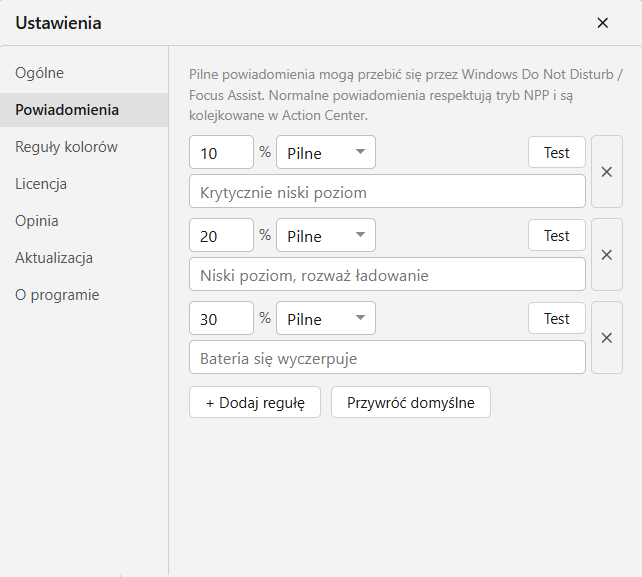642x577 pixels.
Task: Close the Ustawienia settings dialog
Action: point(602,23)
